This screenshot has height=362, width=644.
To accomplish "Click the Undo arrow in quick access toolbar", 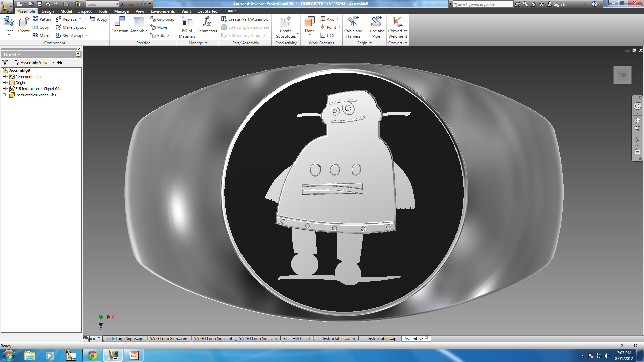I will tap(48, 4).
